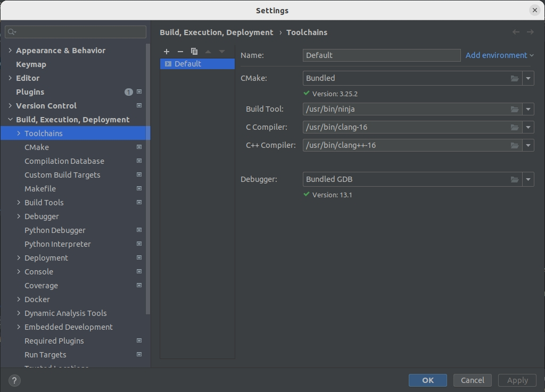Browse for C Compiler folder icon
This screenshot has height=392, width=545.
pyautogui.click(x=515, y=127)
